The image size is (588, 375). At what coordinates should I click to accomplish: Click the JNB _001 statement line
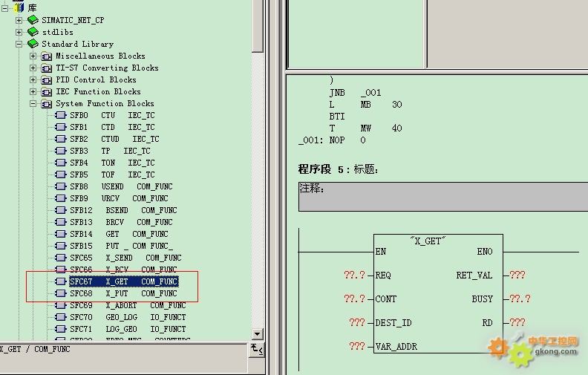(x=355, y=93)
